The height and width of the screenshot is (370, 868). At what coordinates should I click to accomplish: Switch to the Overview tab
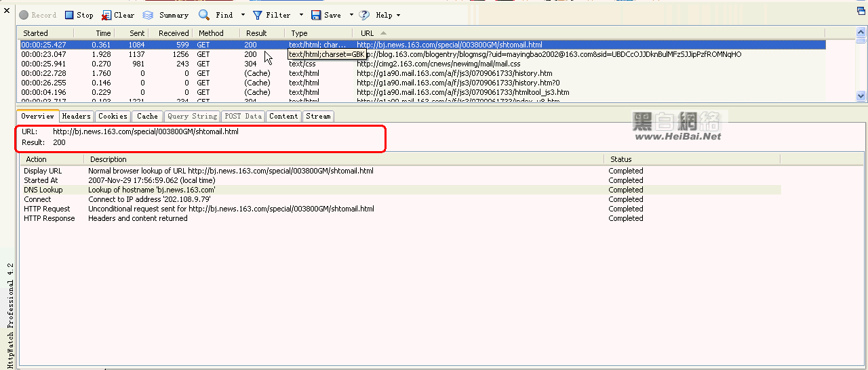[37, 116]
